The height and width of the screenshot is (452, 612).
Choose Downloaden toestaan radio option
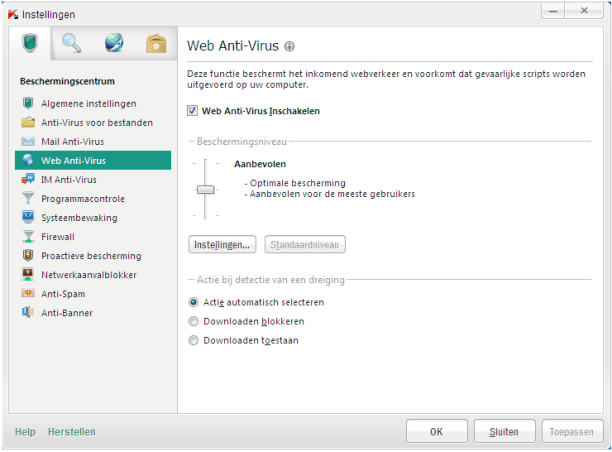(194, 340)
